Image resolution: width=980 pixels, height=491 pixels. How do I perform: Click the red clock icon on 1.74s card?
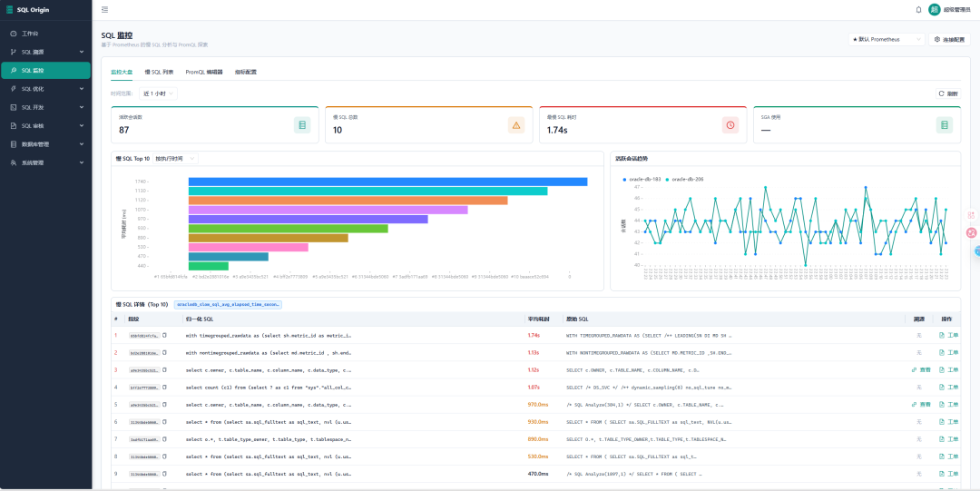point(730,125)
